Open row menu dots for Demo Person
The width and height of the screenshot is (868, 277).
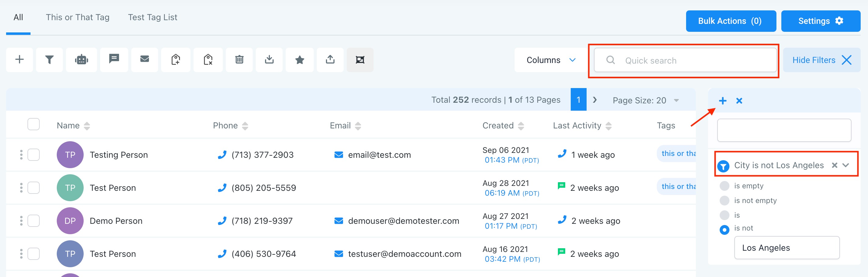click(x=21, y=221)
